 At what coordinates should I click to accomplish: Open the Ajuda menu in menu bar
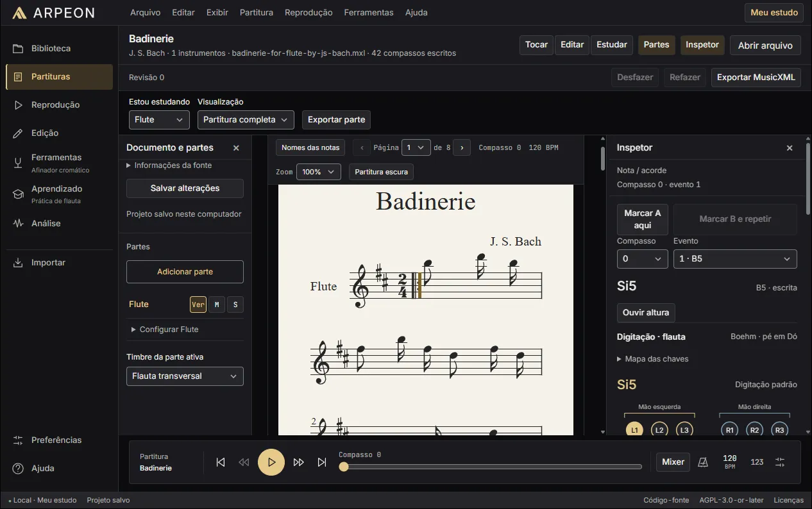pos(416,13)
